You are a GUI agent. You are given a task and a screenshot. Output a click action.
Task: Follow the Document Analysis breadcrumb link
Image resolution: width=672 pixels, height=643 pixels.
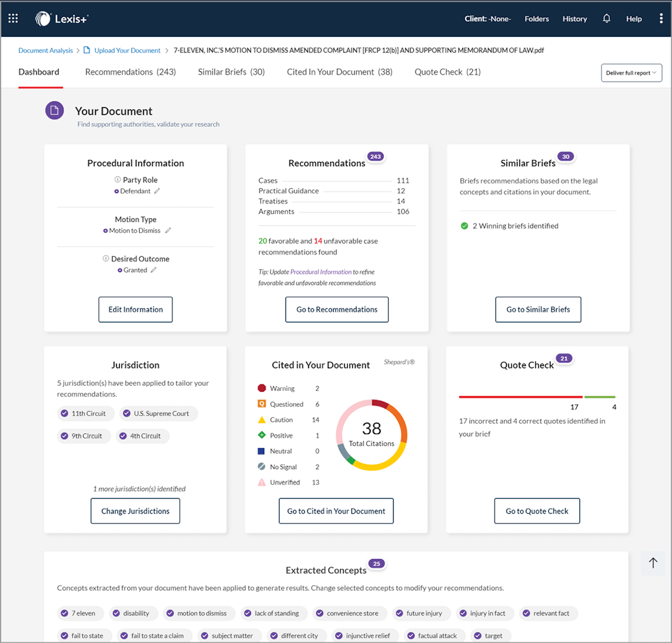coord(45,50)
